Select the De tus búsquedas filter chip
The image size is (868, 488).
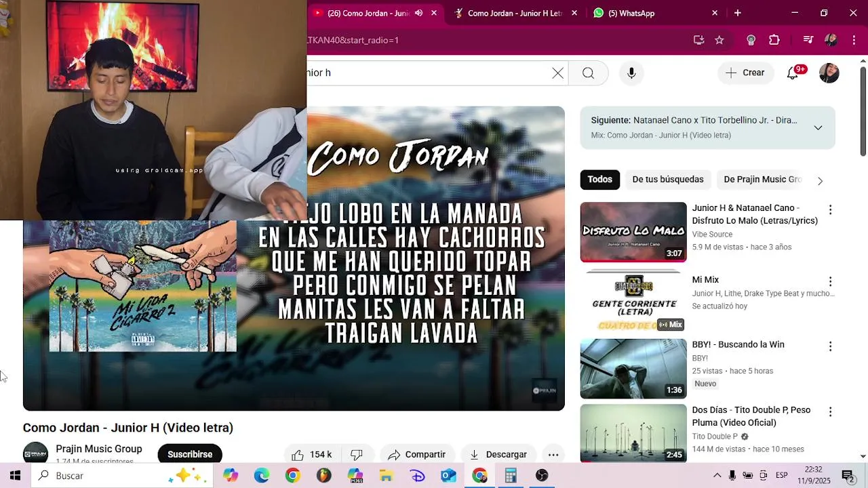(x=668, y=180)
